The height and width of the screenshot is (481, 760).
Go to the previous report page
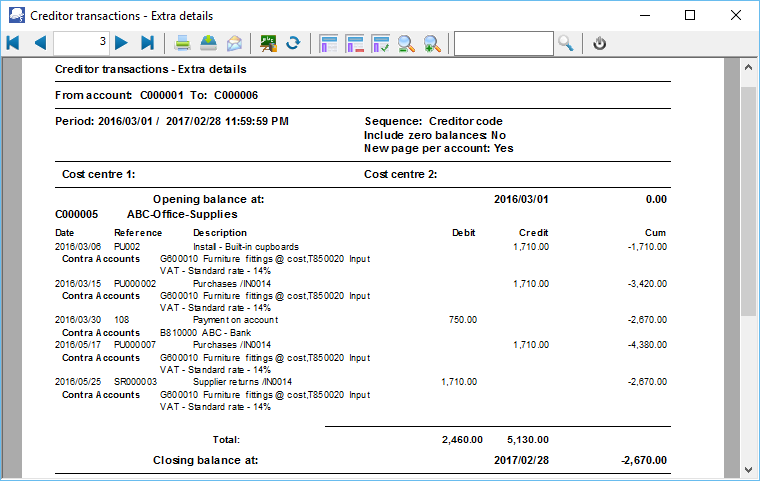(x=40, y=43)
